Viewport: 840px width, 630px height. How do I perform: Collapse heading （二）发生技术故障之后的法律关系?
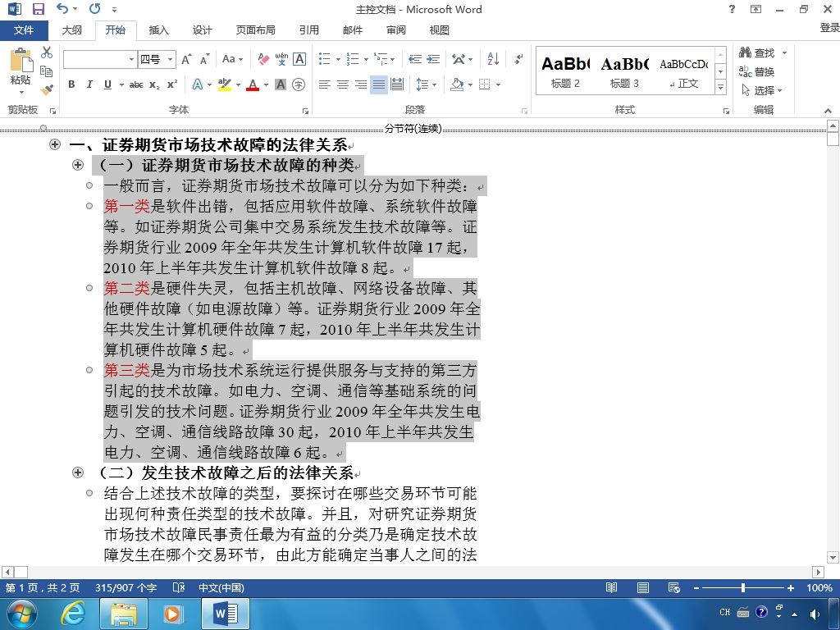[78, 472]
